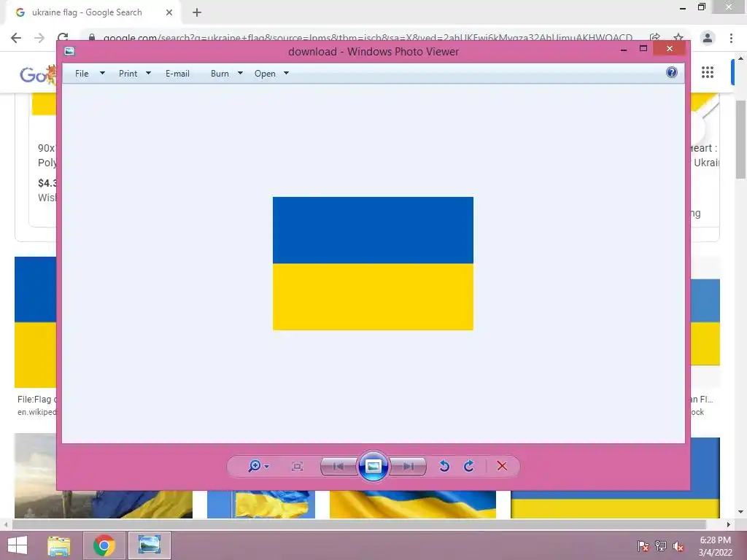The image size is (747, 560).
Task: Rotate the image counterclockwise
Action: coord(444,466)
